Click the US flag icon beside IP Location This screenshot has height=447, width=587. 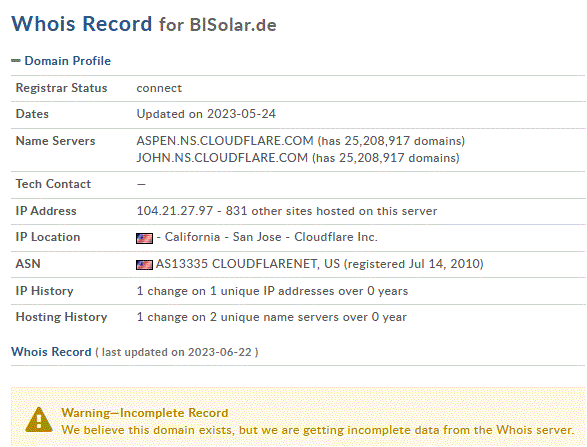point(144,238)
